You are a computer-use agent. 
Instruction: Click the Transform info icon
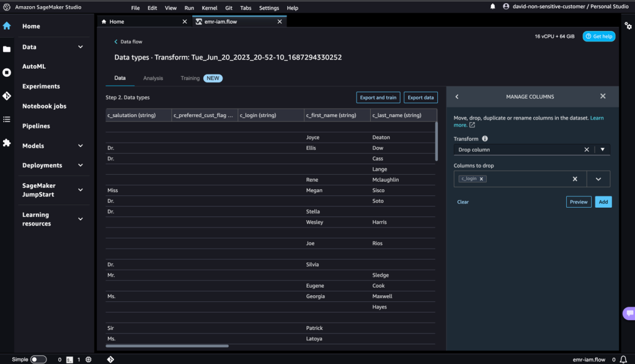tap(485, 139)
